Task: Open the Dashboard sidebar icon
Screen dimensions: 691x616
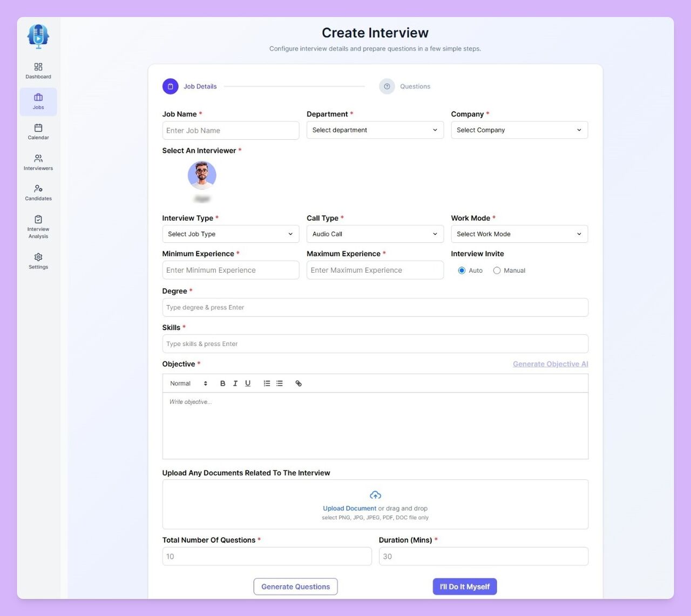Action: tap(38, 67)
